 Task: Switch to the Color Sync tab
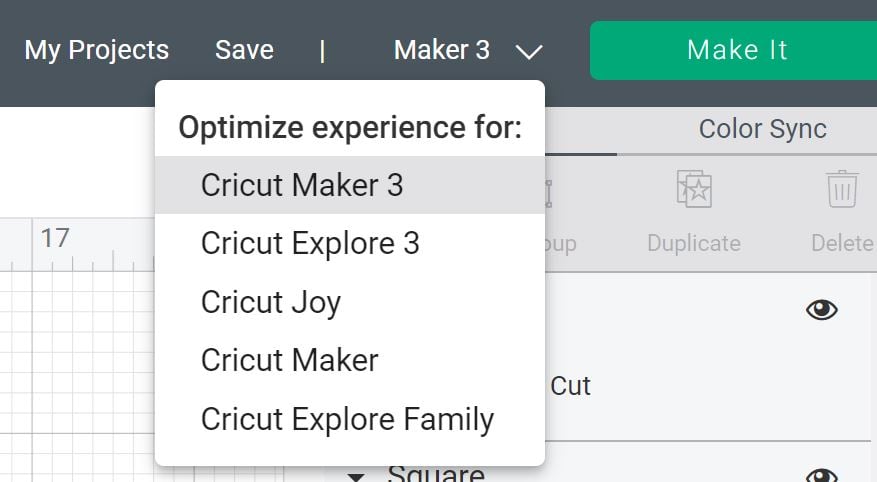click(x=762, y=129)
